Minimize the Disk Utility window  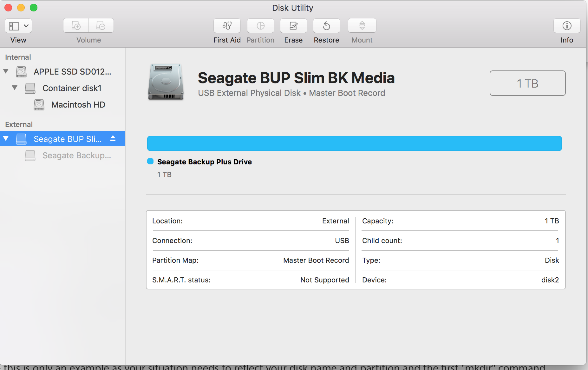coord(21,8)
